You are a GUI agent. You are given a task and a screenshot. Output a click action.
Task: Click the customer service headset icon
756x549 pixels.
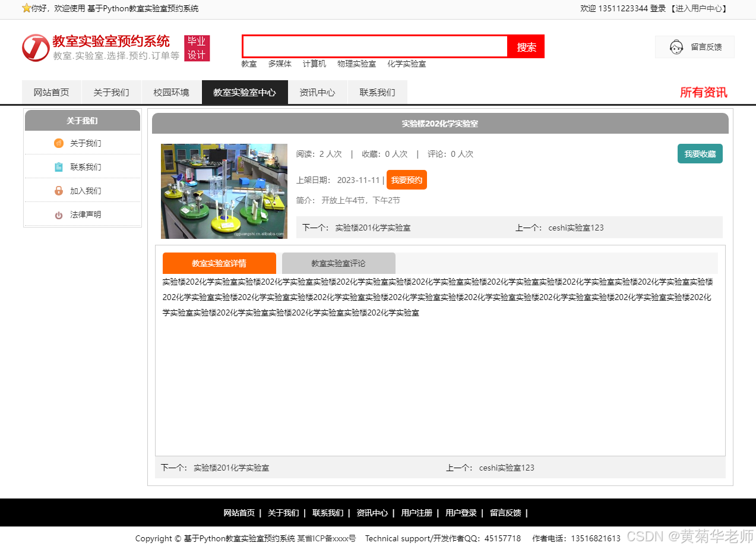(x=676, y=47)
